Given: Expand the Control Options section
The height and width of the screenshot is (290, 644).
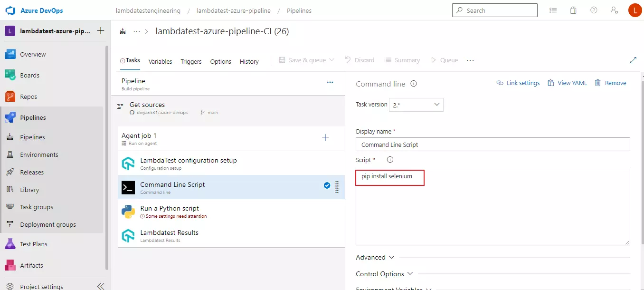Looking at the screenshot, I should point(384,274).
